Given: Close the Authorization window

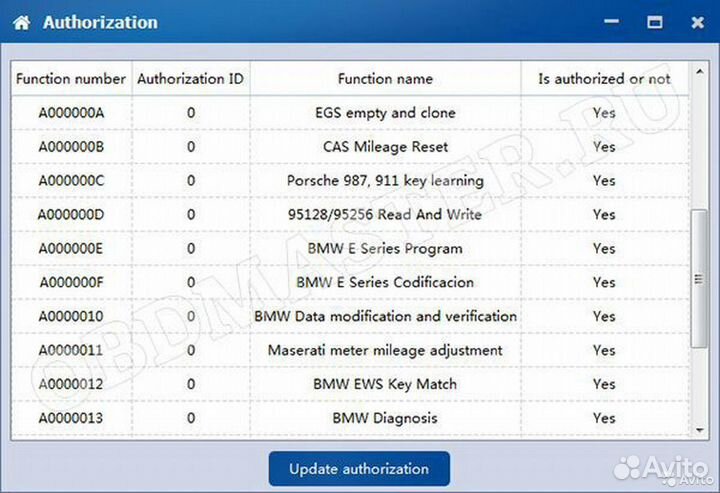Looking at the screenshot, I should coord(698,22).
